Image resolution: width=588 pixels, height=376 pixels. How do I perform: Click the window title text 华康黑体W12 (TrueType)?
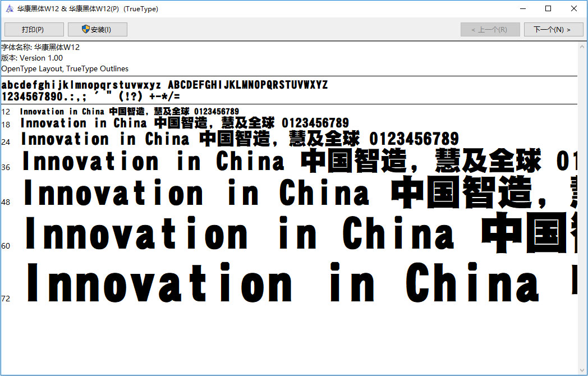pos(88,9)
